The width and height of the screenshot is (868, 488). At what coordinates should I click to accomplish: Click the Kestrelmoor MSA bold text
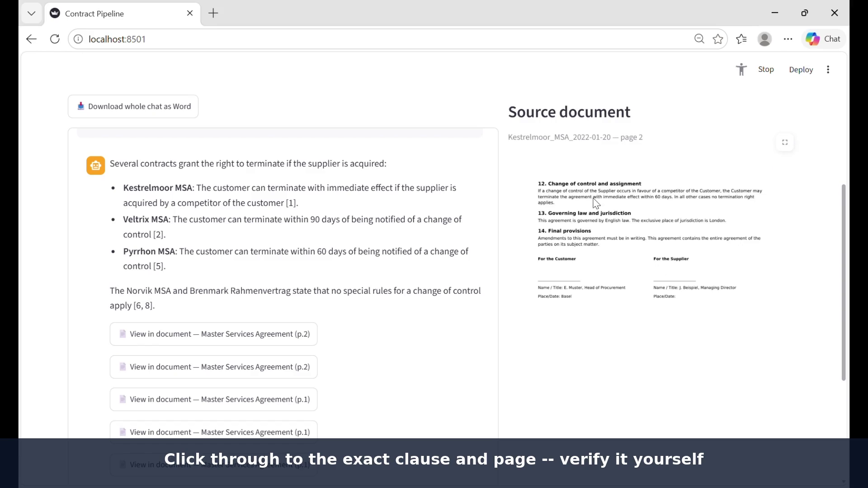click(x=158, y=188)
